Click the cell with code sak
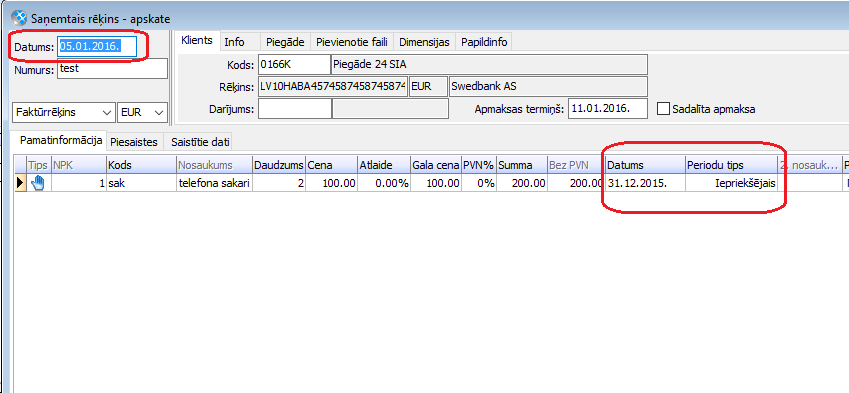849x393 pixels. coord(141,184)
